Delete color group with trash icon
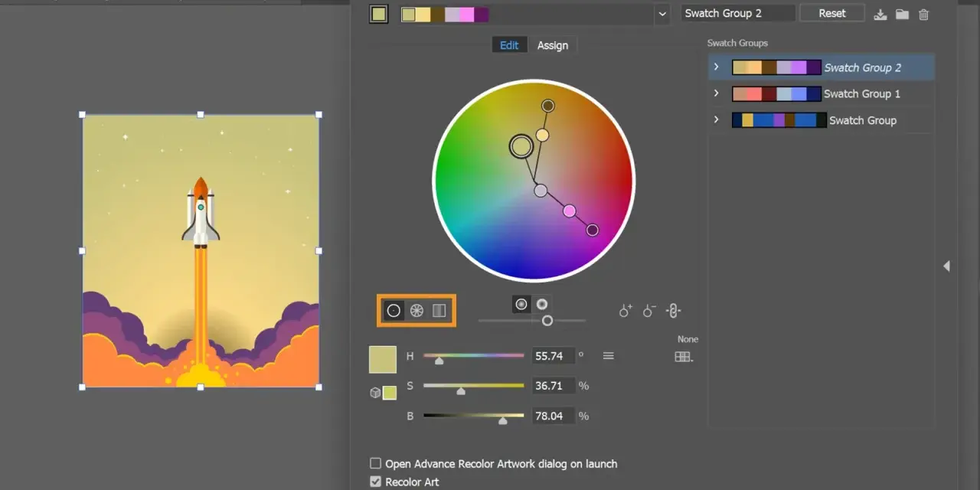 click(924, 15)
